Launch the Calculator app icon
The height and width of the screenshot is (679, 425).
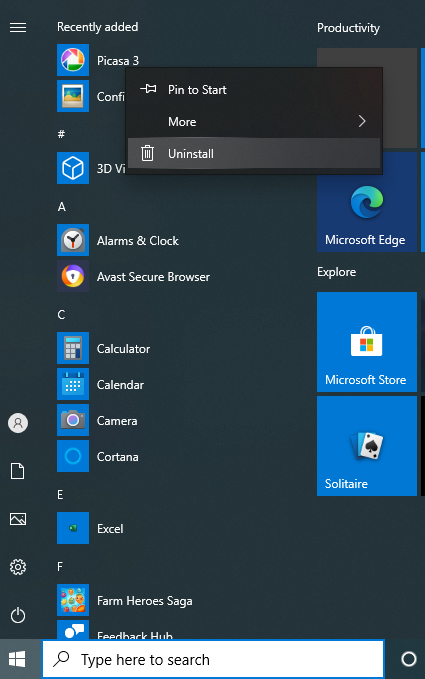click(73, 348)
